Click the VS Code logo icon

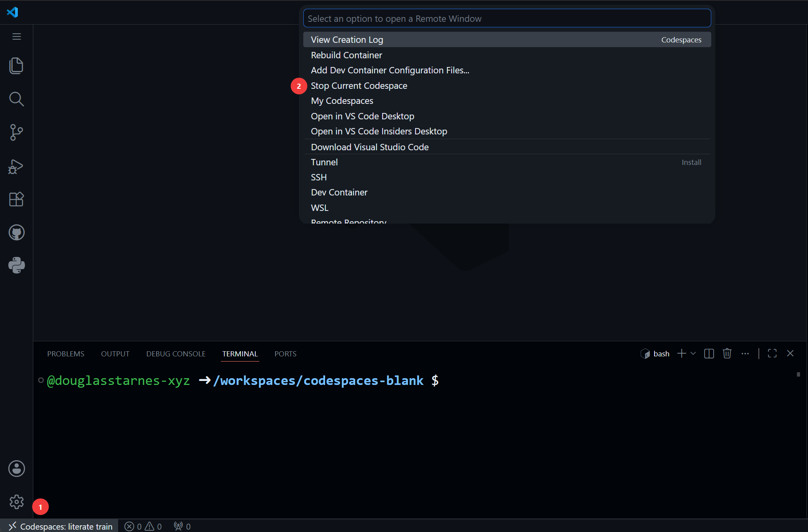[x=13, y=12]
